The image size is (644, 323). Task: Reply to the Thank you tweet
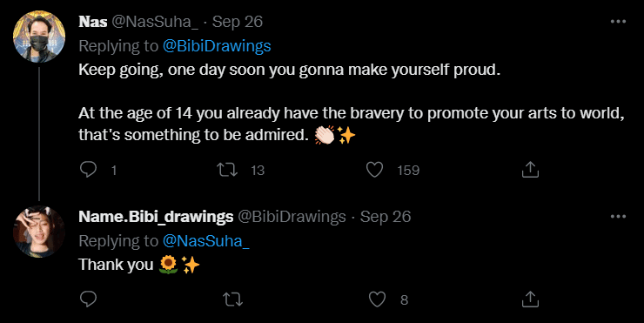tap(88, 299)
